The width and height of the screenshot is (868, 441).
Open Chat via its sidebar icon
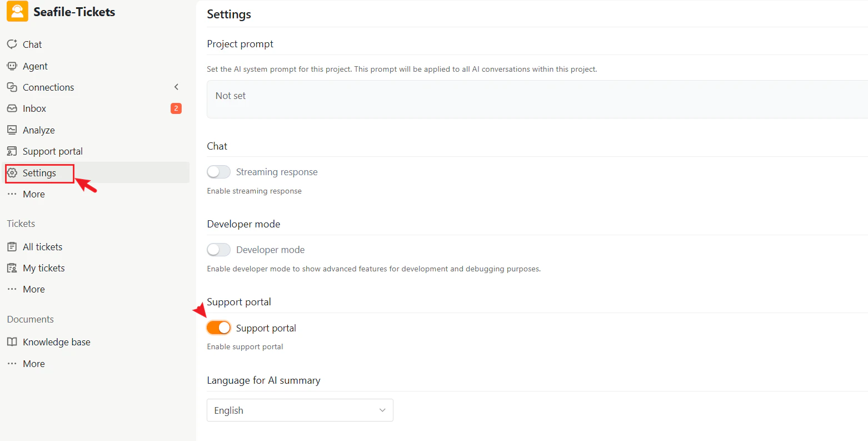[x=12, y=44]
